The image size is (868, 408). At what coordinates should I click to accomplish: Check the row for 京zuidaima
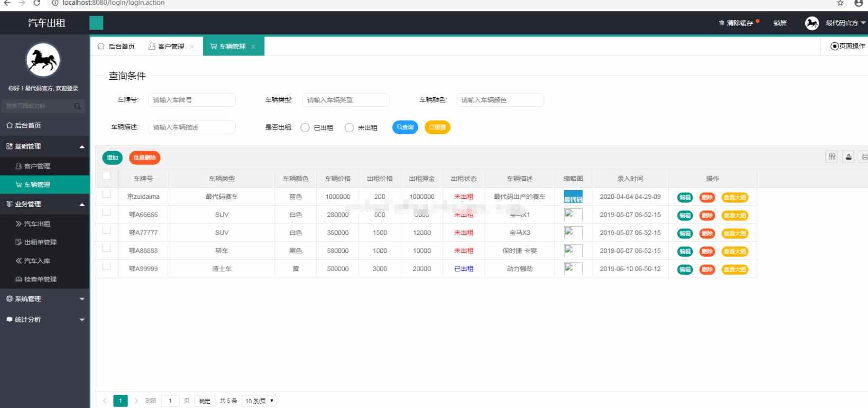click(x=106, y=194)
